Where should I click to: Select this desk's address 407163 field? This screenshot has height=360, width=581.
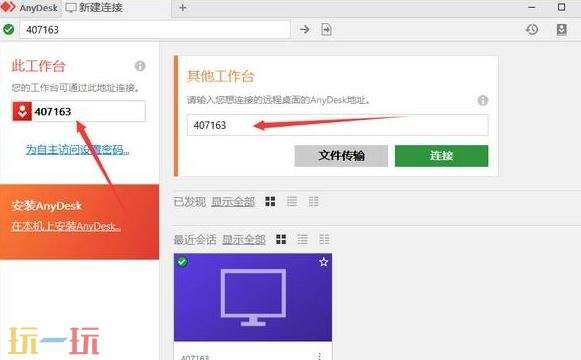79,111
